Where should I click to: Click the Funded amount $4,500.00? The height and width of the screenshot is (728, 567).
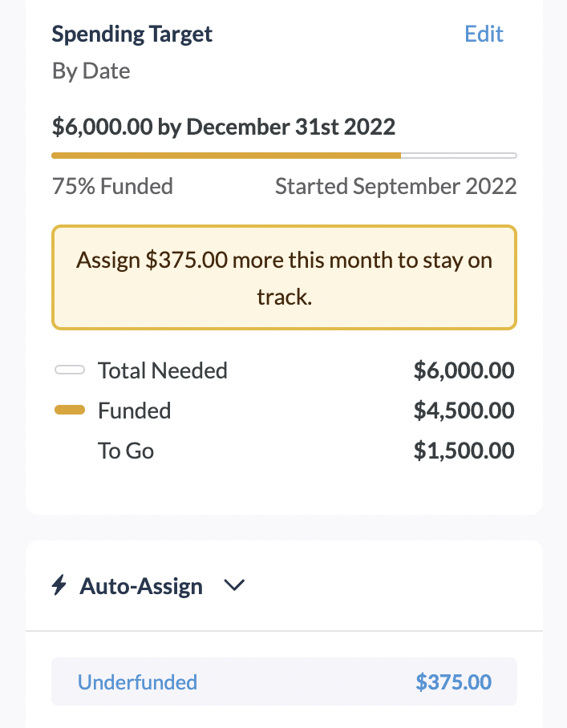tap(464, 411)
